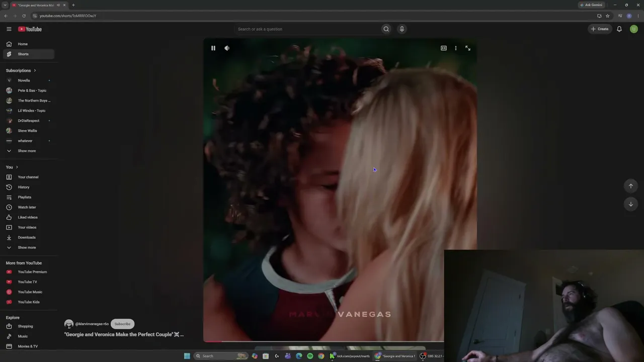Open a new browser tab
644x362 pixels.
73,5
